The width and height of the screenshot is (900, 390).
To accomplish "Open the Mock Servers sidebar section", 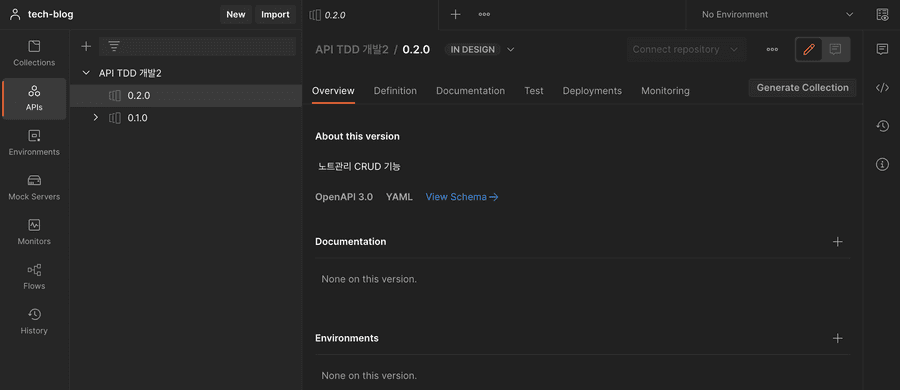I will tap(34, 188).
